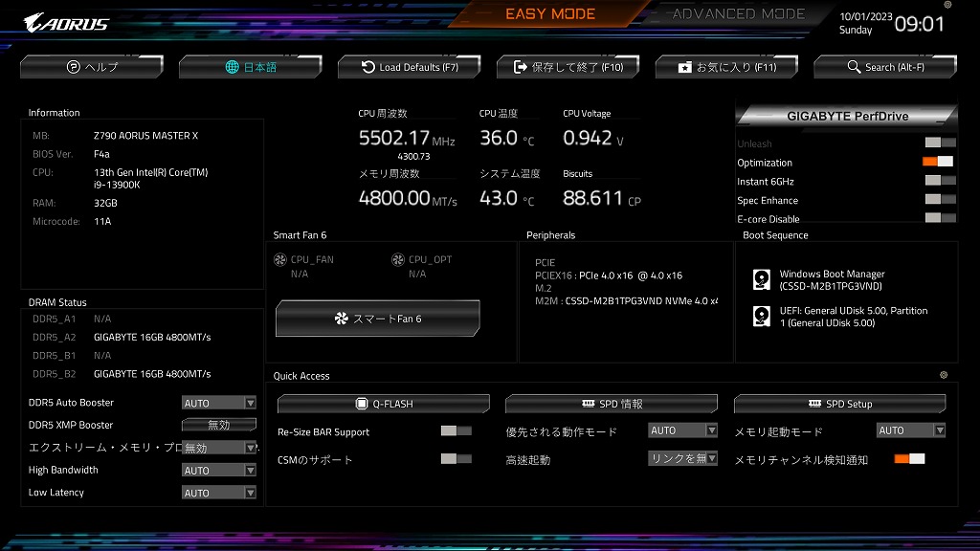Open SPD Setup button
This screenshot has height=551, width=980.
coord(839,404)
